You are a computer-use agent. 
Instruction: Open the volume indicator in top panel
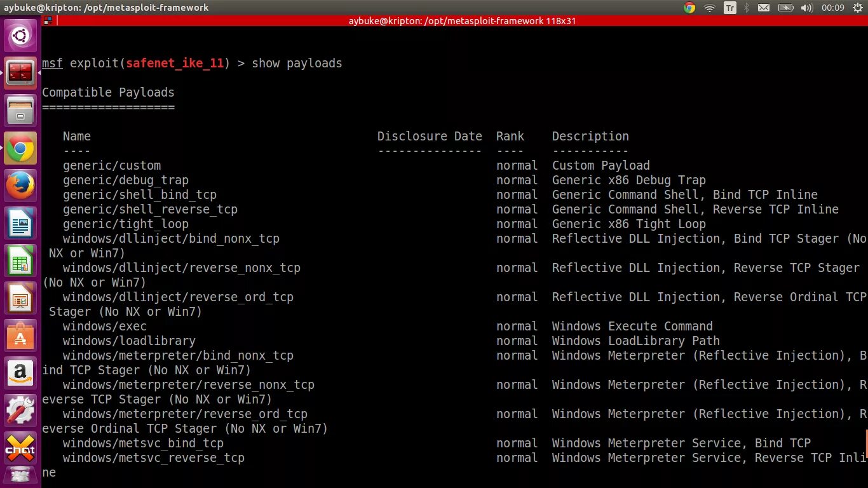807,8
